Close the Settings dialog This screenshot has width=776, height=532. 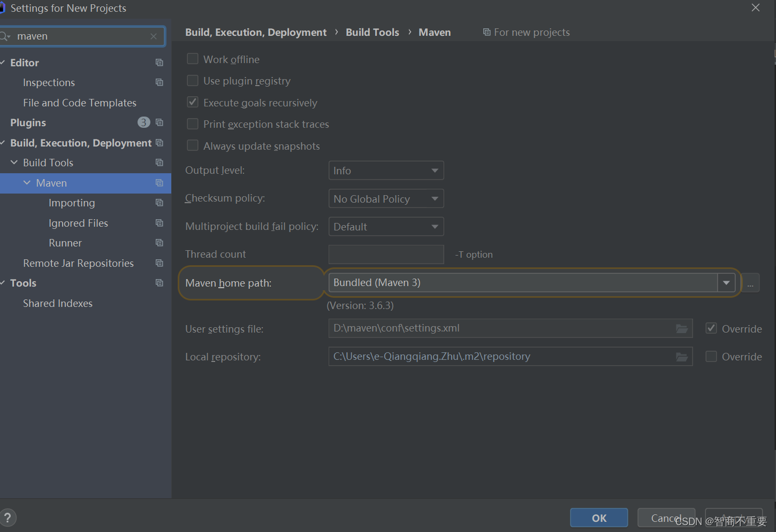tap(756, 7)
